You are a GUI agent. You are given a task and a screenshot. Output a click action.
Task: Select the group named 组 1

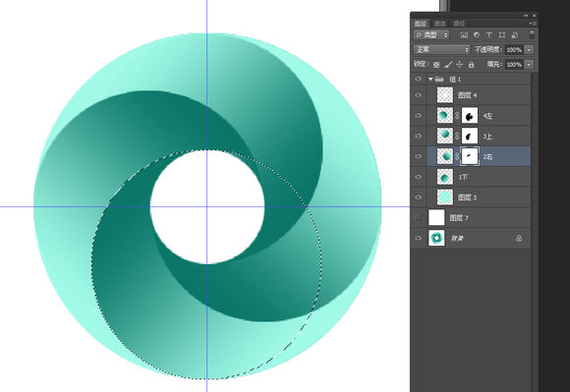coord(455,80)
